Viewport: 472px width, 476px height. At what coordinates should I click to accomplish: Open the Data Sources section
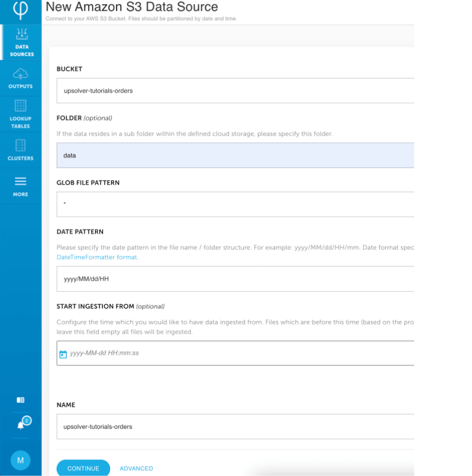21,42
